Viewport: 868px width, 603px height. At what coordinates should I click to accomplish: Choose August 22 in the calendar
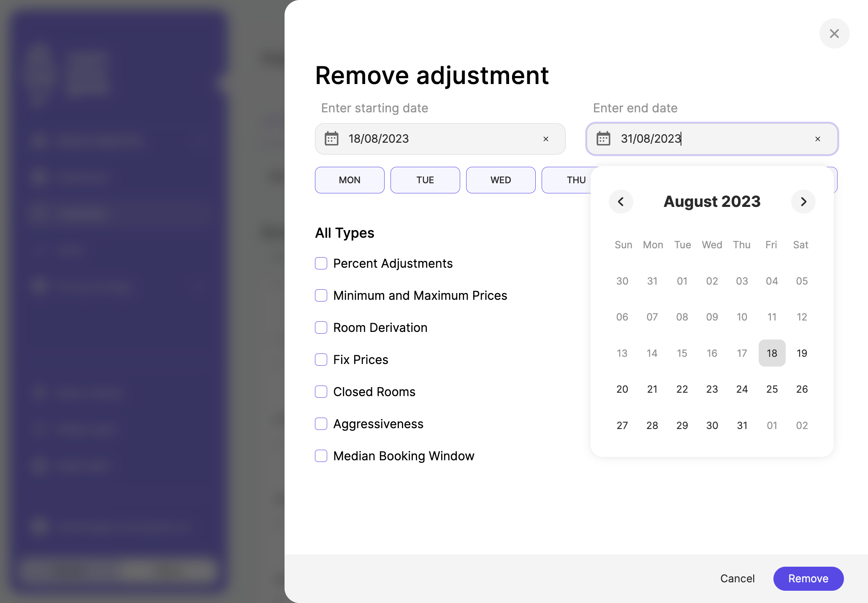tap(682, 389)
